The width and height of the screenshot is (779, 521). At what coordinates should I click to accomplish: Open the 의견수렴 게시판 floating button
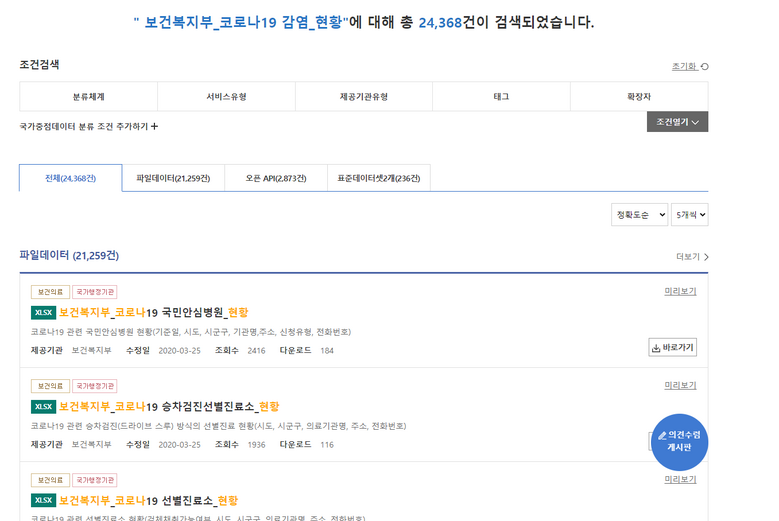tap(679, 441)
